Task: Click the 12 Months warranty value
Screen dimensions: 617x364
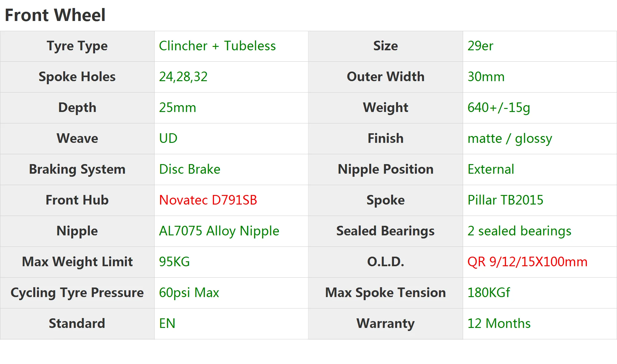Action: pos(499,324)
